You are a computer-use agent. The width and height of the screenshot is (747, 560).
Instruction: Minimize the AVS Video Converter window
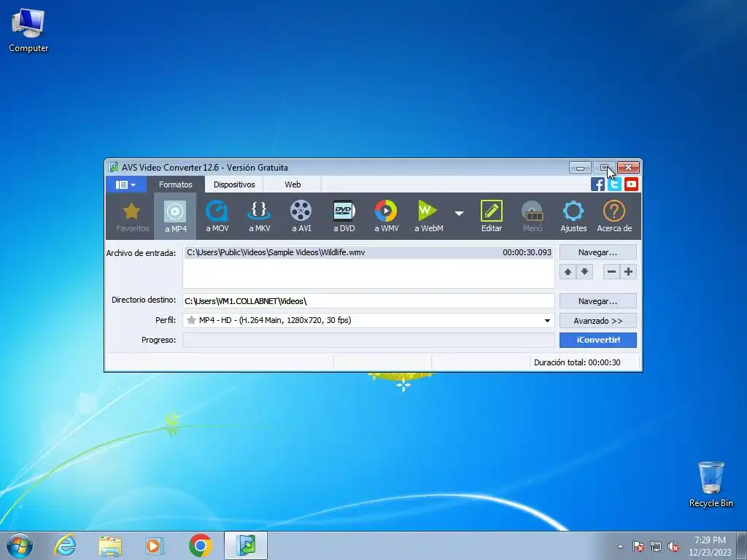tap(580, 168)
